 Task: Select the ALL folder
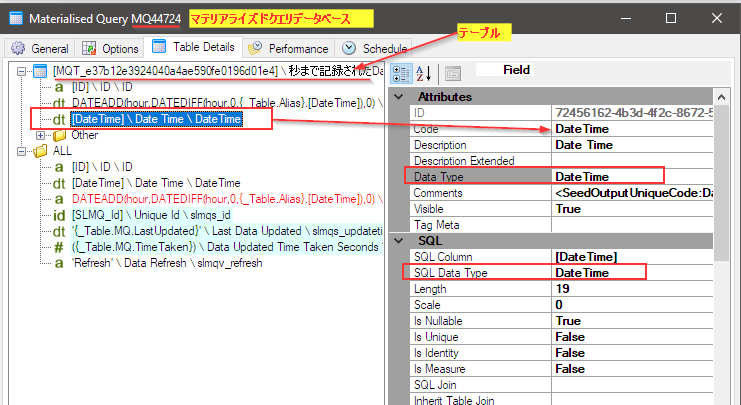coord(62,151)
